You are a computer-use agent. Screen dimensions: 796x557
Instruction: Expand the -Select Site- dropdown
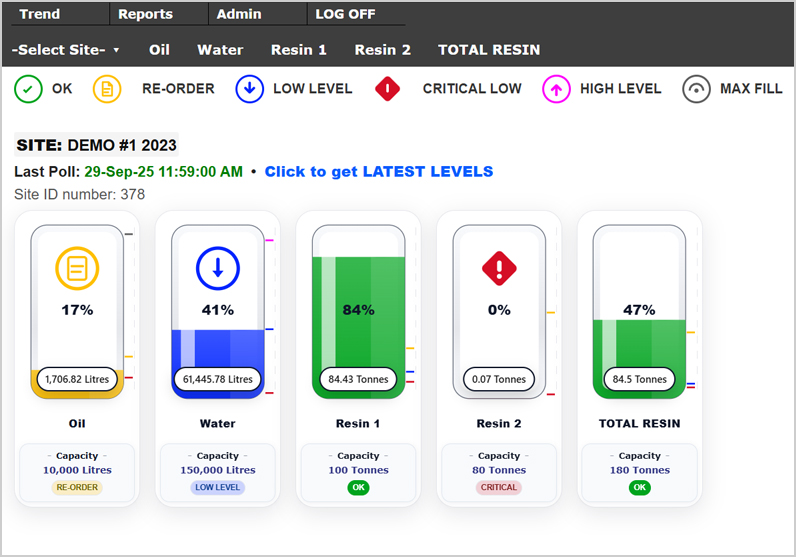coord(65,50)
